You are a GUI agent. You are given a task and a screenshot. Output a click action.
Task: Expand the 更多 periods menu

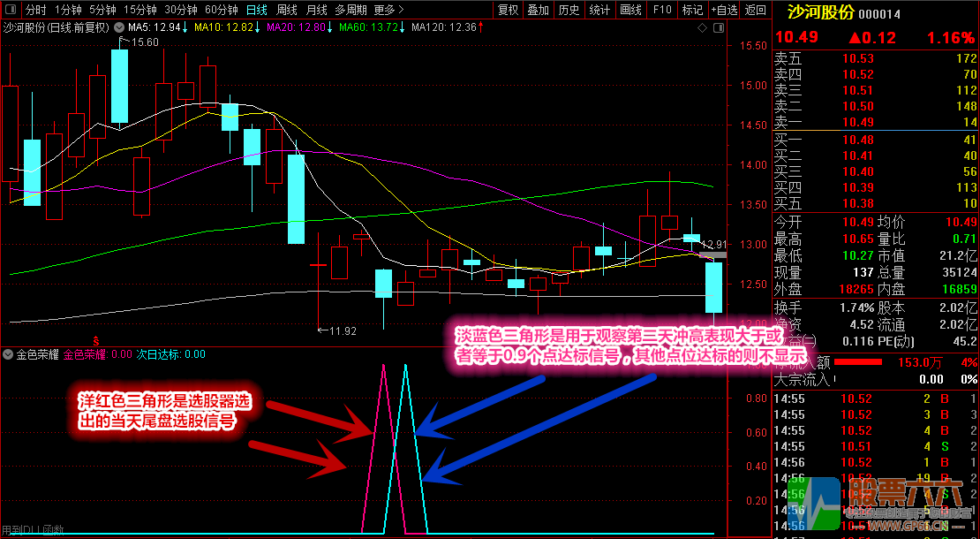pos(384,11)
